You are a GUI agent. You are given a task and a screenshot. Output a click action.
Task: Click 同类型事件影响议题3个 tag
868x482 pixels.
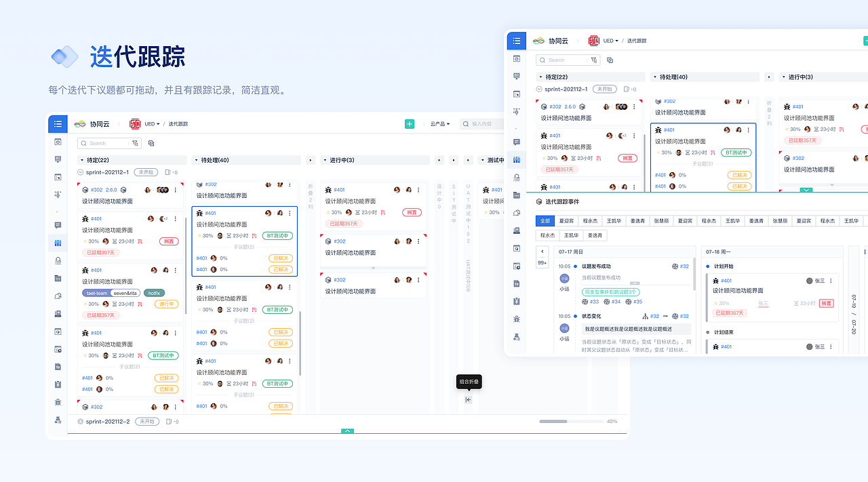pyautogui.click(x=610, y=292)
